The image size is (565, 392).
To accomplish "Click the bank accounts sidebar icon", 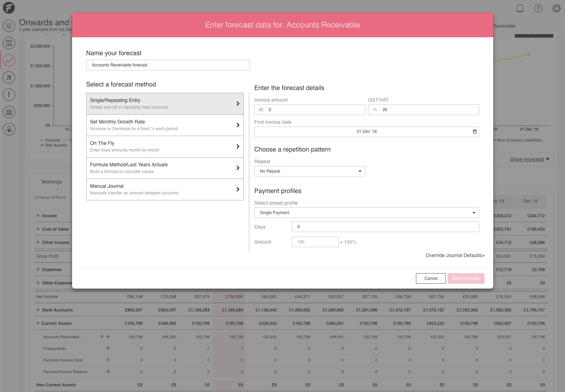I will pyautogui.click(x=9, y=112).
